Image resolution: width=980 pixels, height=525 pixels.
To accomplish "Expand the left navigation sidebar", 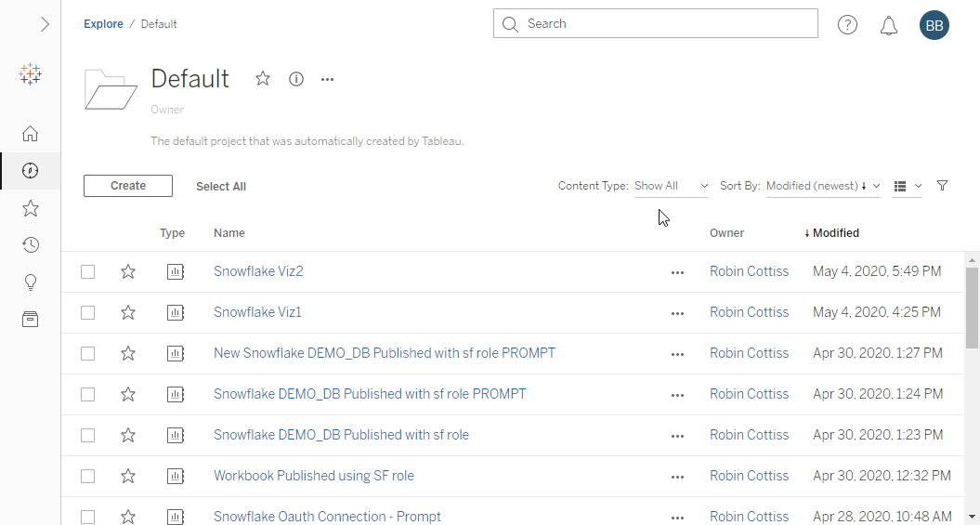I will [x=45, y=24].
